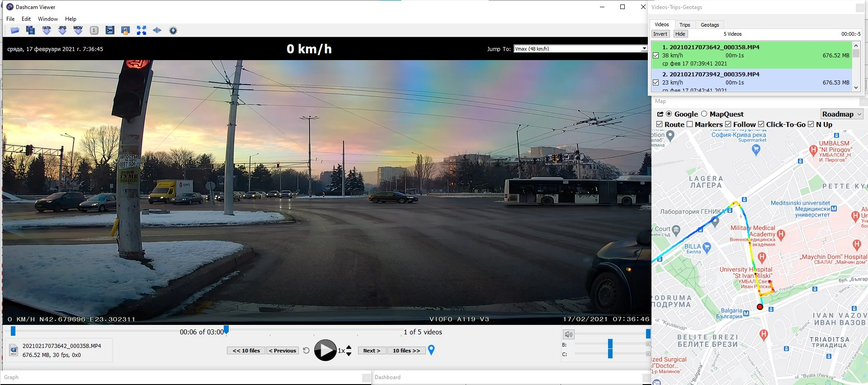The width and height of the screenshot is (868, 385).
Task: Click the Balgaria metro station icon
Action: coord(746,313)
